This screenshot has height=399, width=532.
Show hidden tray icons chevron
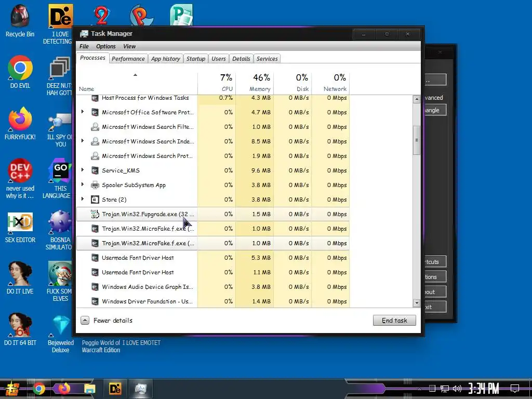[x=420, y=389]
